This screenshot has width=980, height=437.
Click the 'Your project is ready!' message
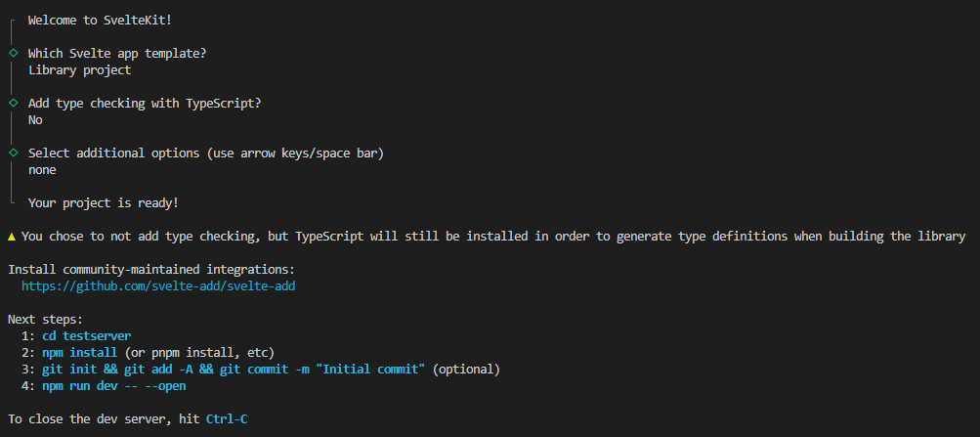point(104,203)
